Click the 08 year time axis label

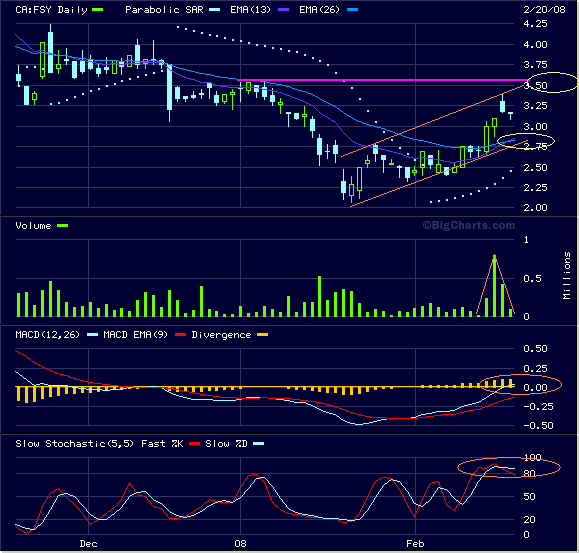point(240,544)
